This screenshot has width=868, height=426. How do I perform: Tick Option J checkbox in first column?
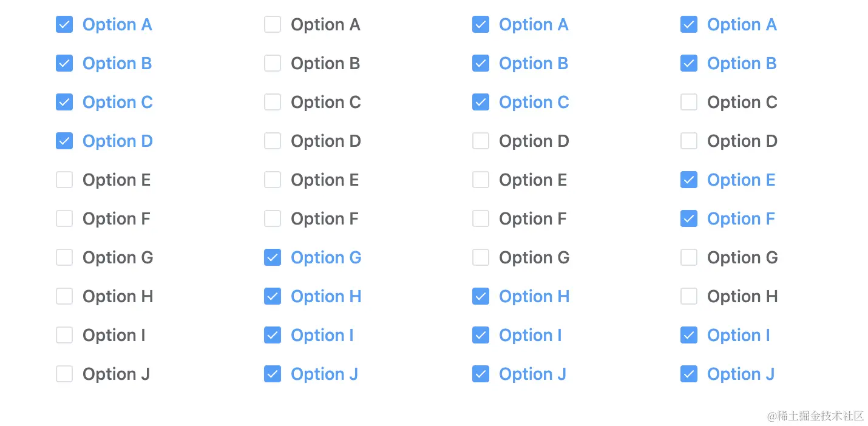pos(64,374)
